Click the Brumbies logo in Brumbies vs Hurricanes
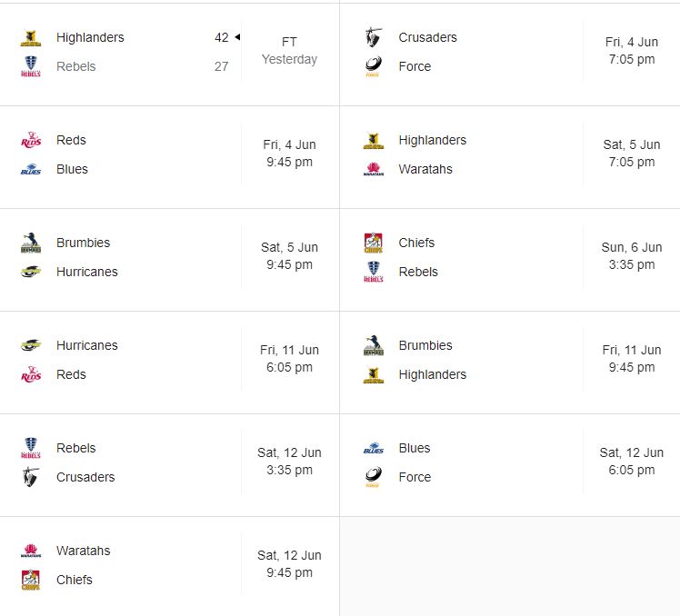 (x=31, y=243)
